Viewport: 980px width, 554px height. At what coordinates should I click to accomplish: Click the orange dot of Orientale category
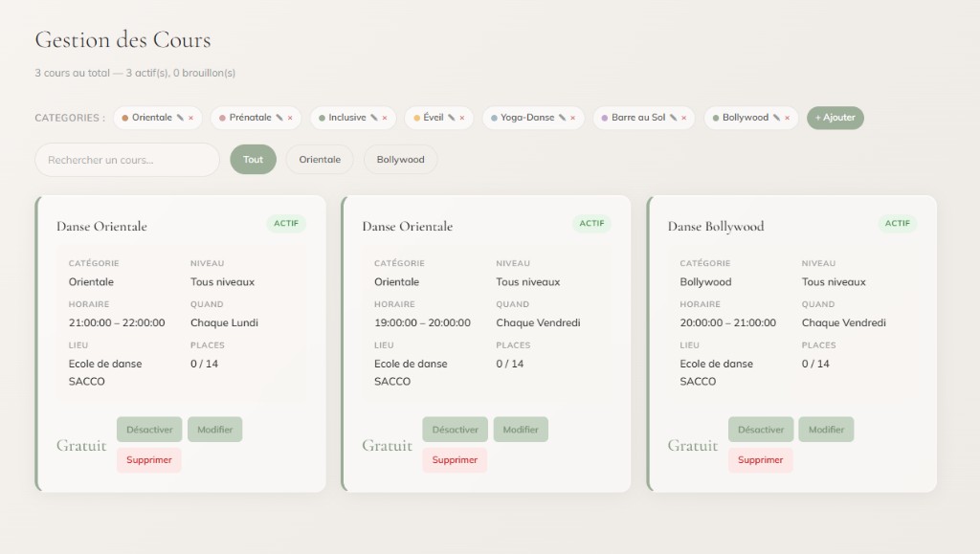(125, 118)
